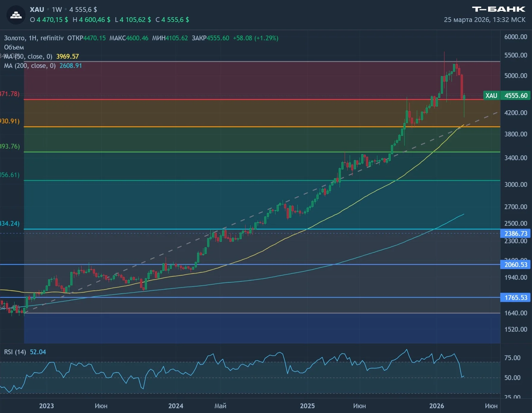Click the 5000.00 price axis label
532x413 pixels.
(x=516, y=76)
